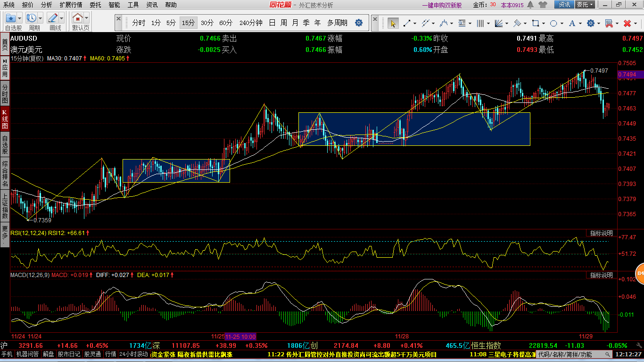This screenshot has width=644, height=362.
Task: Choose the ellipse drawing tool
Action: click(x=554, y=23)
